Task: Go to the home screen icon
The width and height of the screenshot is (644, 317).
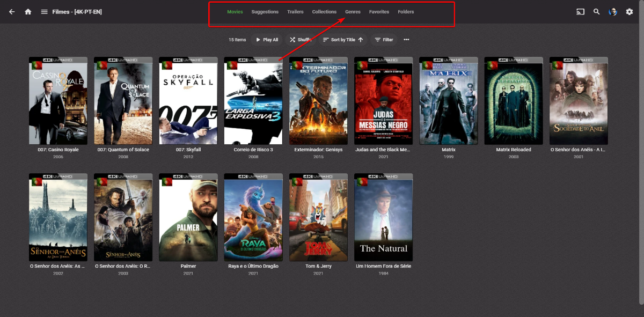Action: [28, 12]
